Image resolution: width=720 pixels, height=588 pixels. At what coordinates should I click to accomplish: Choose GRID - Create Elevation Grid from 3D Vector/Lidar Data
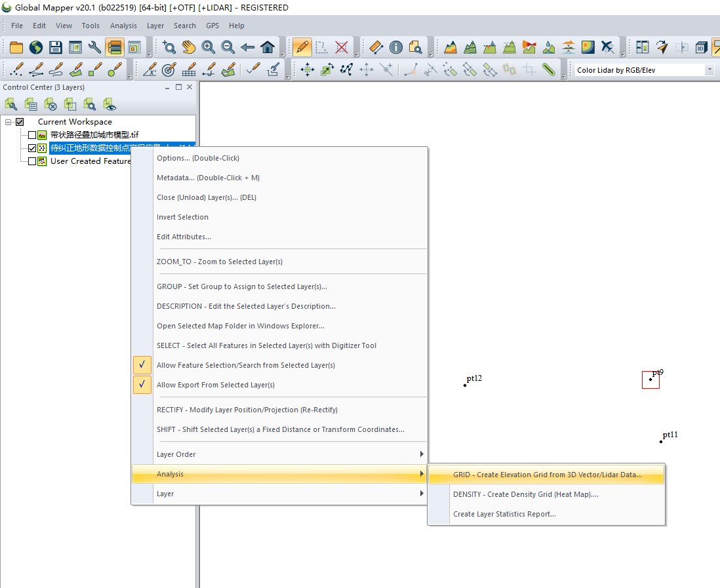click(546, 475)
